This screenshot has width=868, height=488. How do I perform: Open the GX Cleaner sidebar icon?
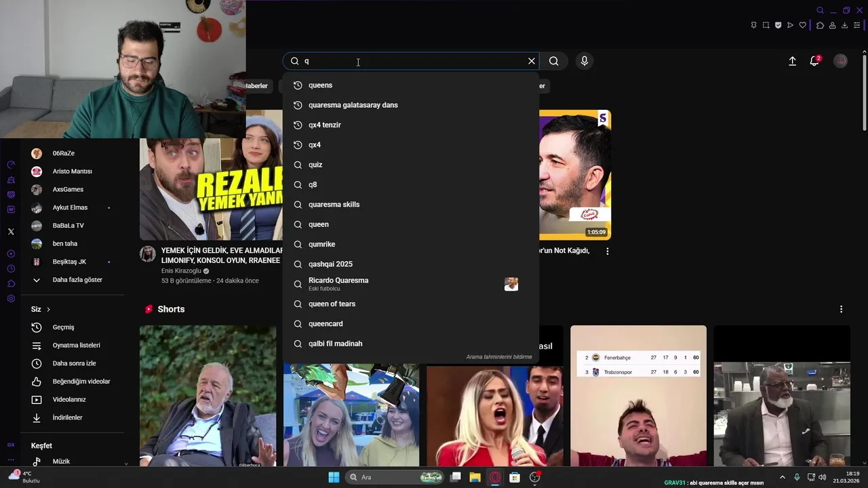click(x=11, y=180)
